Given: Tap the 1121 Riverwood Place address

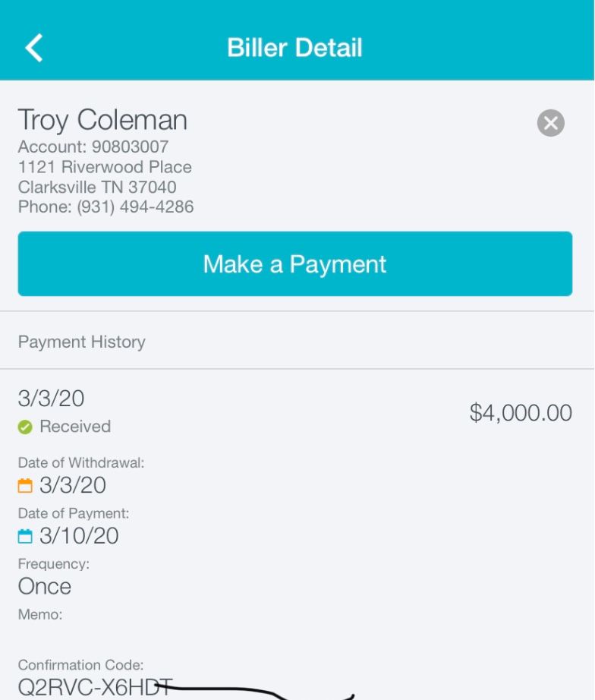Looking at the screenshot, I should pos(105,167).
